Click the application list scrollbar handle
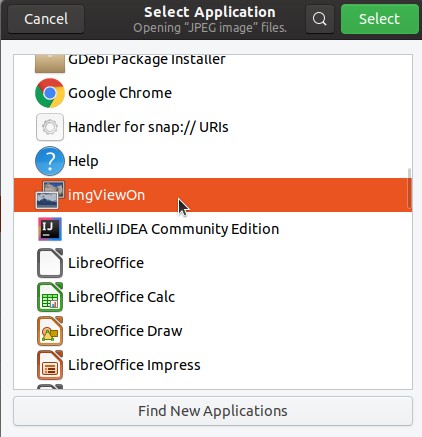Viewport: 422px width, 437px height. coord(409,189)
